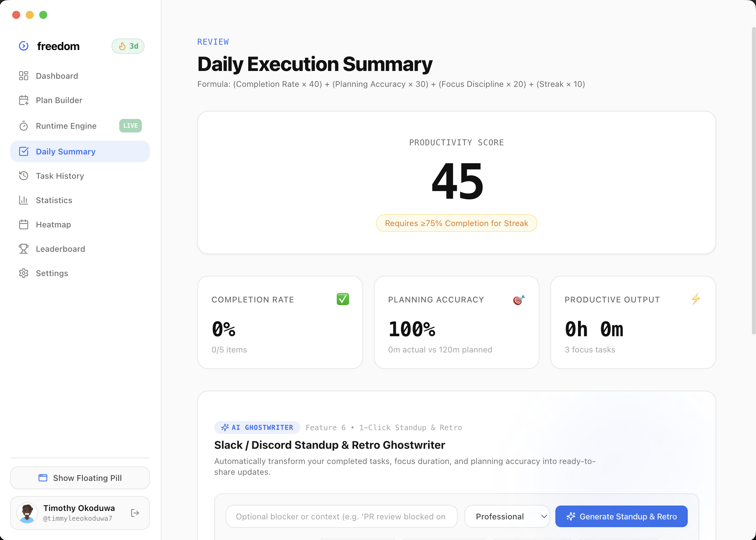Screen dimensions: 756x540
Task: Click '0/5 items' under Completion Rate
Action: click(x=229, y=350)
